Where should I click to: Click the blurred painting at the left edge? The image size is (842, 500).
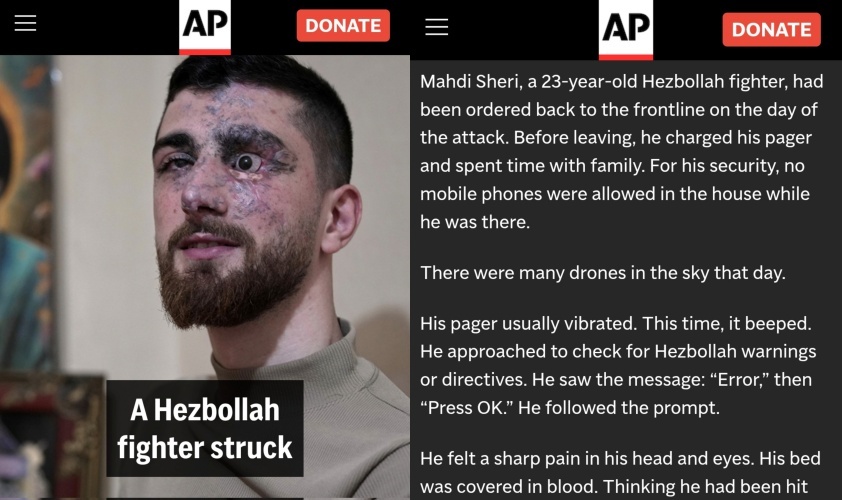(x=26, y=209)
